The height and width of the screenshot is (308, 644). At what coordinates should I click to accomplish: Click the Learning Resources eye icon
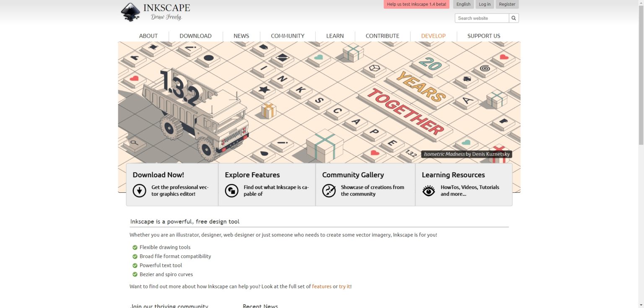coord(428,191)
